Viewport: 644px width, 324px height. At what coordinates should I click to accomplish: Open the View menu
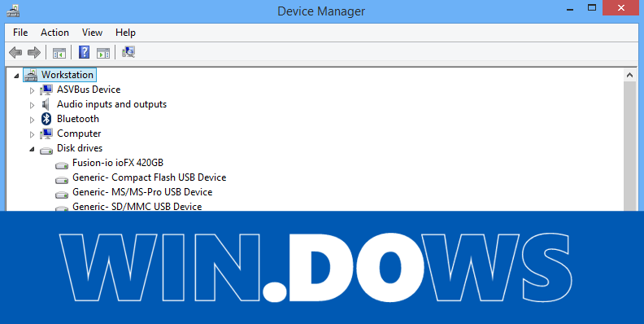(x=92, y=33)
